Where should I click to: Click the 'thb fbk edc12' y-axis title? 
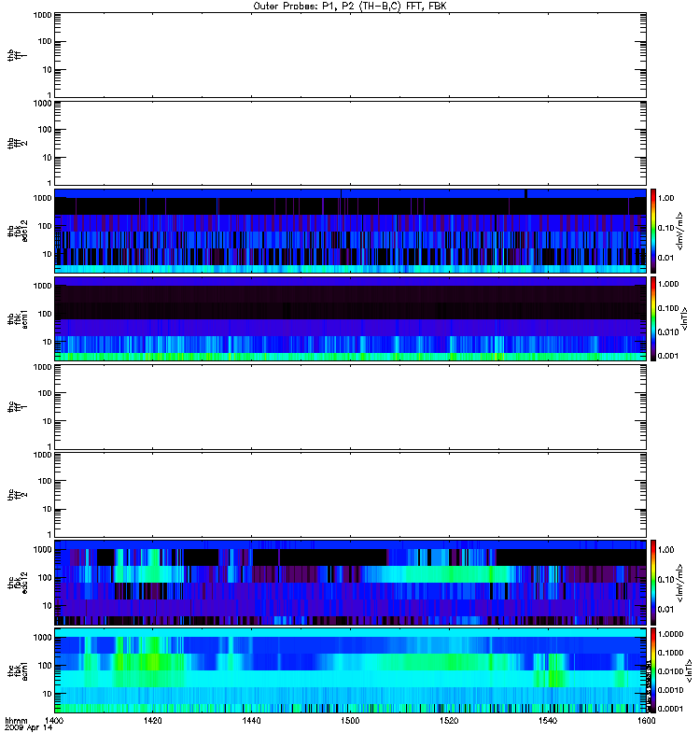(18, 231)
